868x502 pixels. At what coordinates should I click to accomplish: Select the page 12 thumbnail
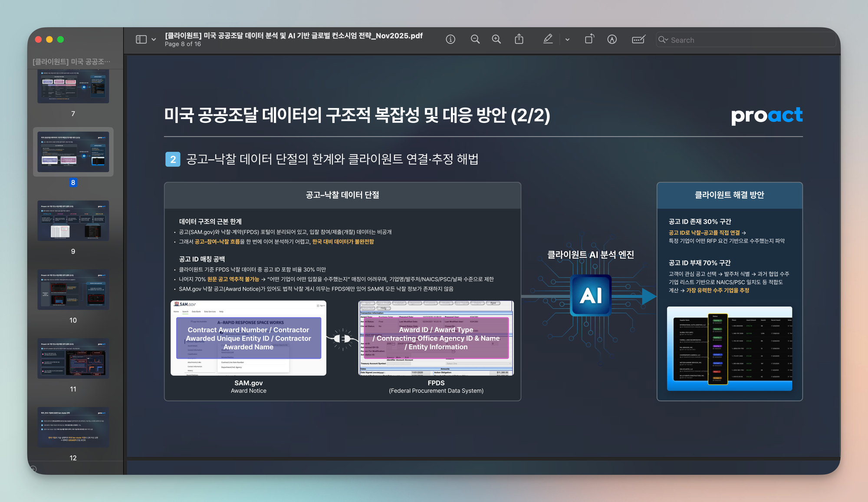[x=73, y=427]
